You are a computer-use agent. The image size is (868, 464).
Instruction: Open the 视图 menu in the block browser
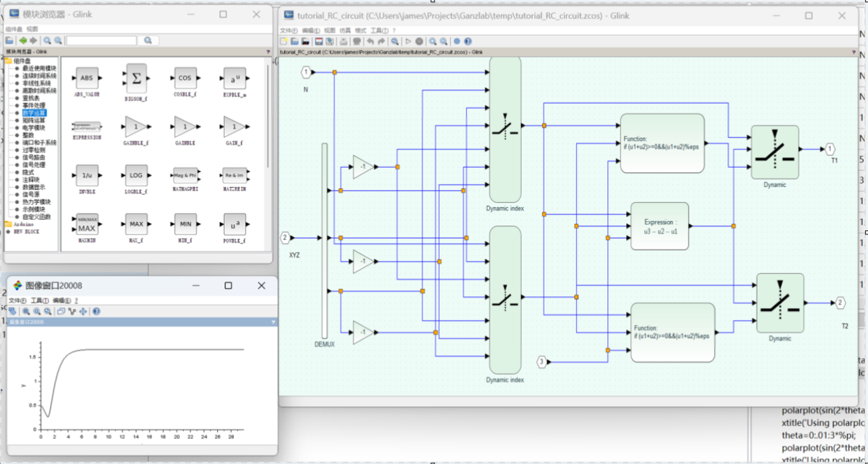point(32,29)
